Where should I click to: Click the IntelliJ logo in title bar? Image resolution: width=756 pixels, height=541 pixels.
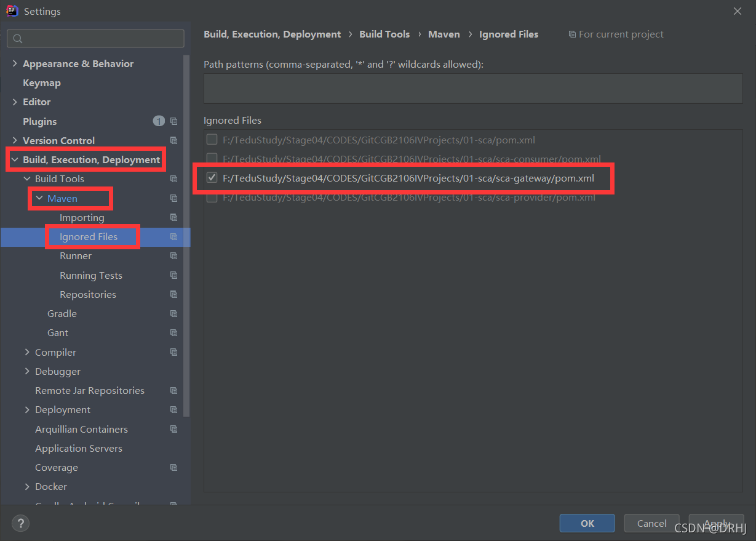point(12,11)
